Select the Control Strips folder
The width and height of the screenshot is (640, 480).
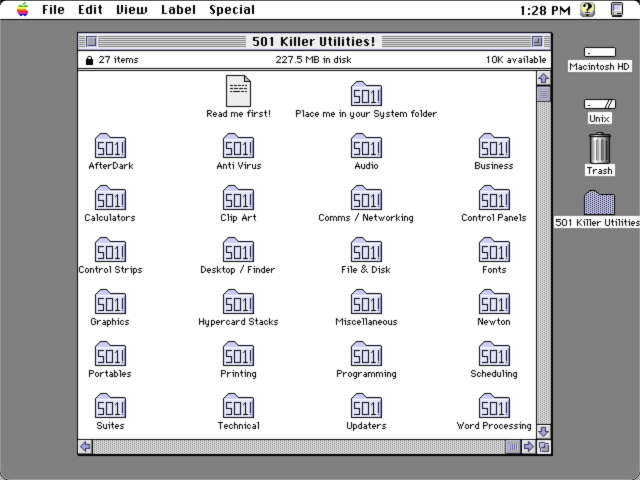coord(110,250)
